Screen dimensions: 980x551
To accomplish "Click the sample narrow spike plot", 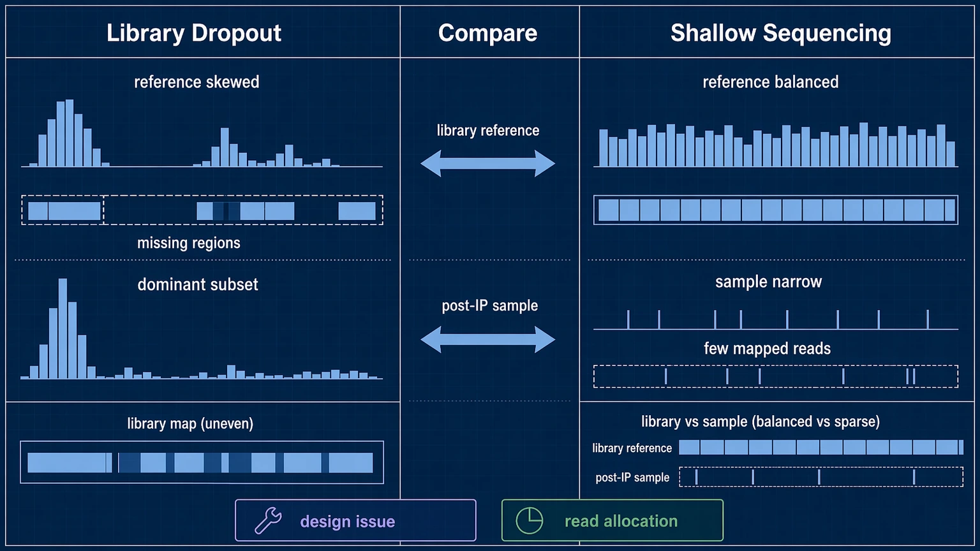I will [x=776, y=320].
